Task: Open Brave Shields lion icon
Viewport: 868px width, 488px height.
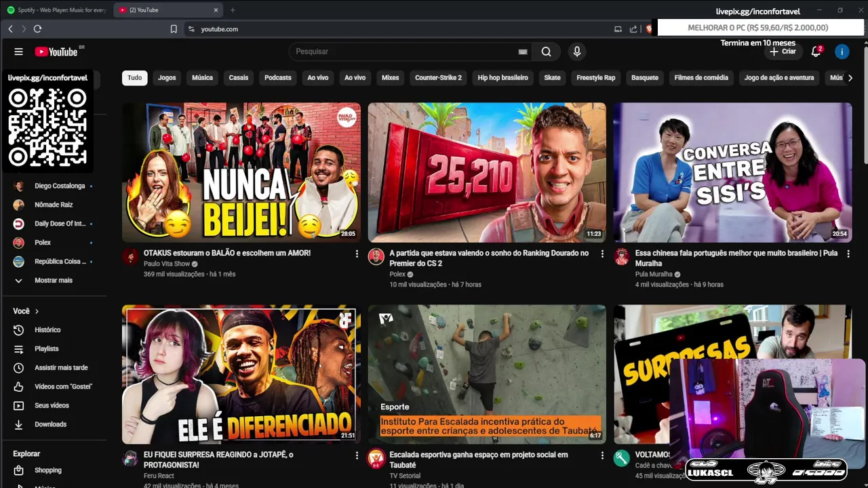Action: point(649,29)
